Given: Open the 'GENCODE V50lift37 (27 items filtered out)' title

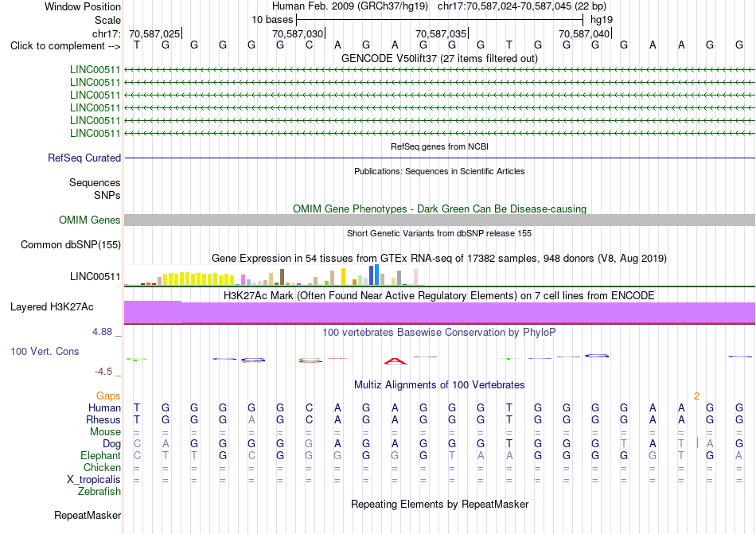Looking at the screenshot, I should [x=439, y=58].
